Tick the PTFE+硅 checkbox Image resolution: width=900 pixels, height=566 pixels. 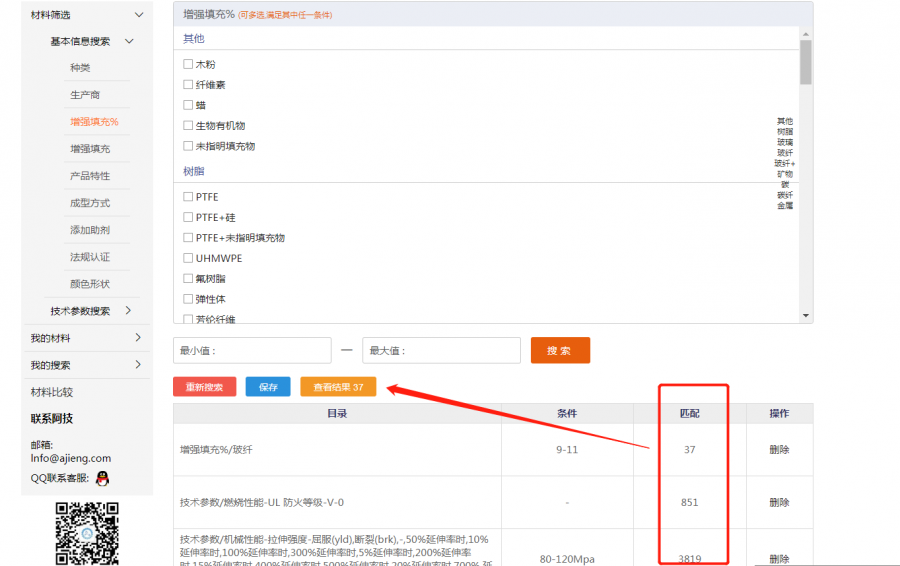coord(188,217)
